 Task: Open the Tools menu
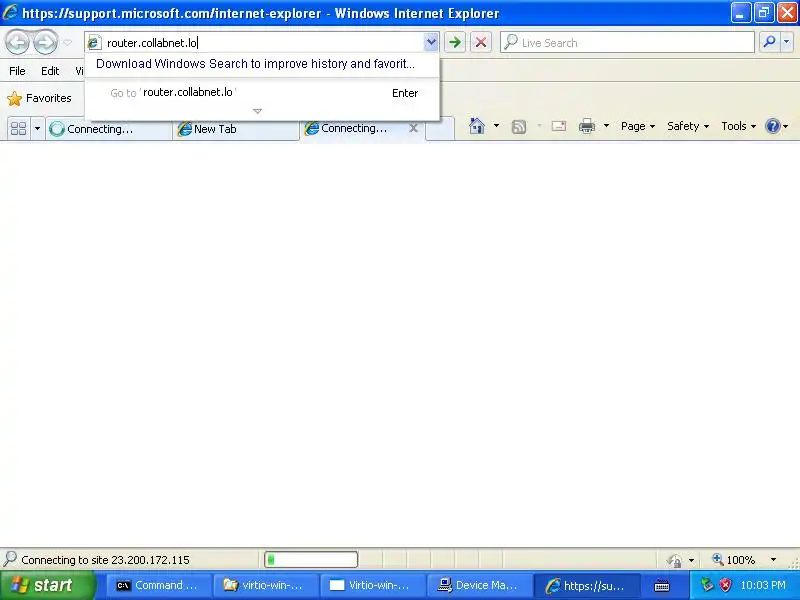738,126
